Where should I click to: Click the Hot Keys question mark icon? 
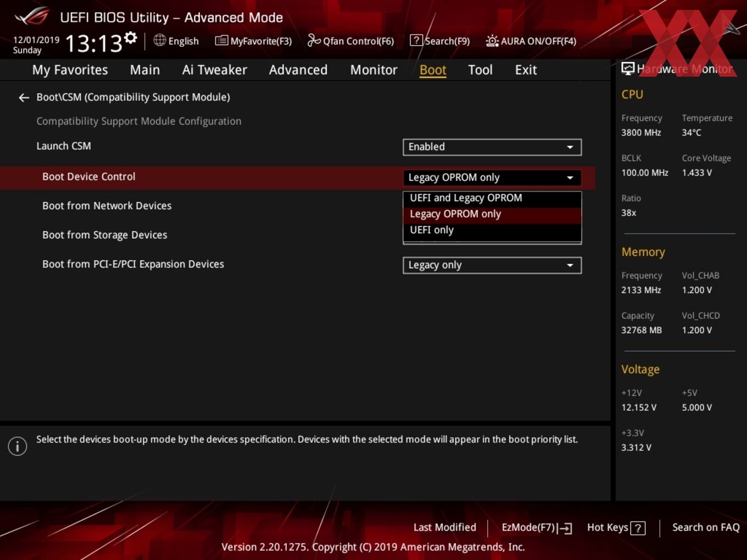pos(638,528)
